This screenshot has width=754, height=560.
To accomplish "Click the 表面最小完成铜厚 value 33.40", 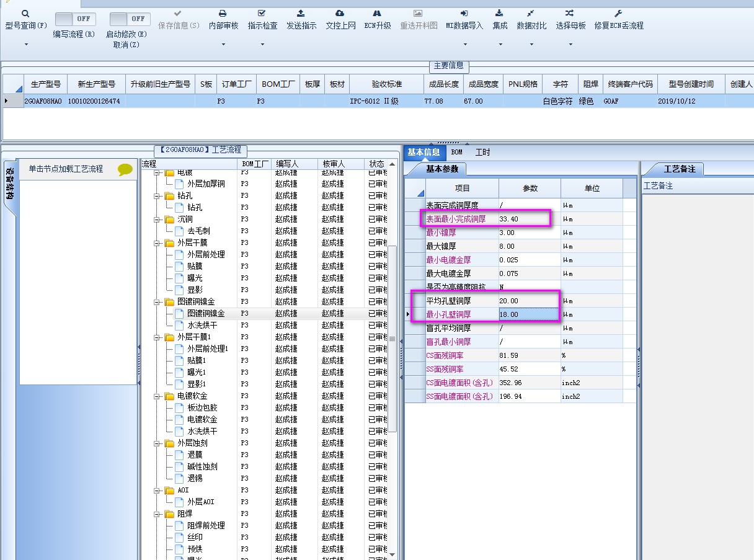I will coord(530,219).
